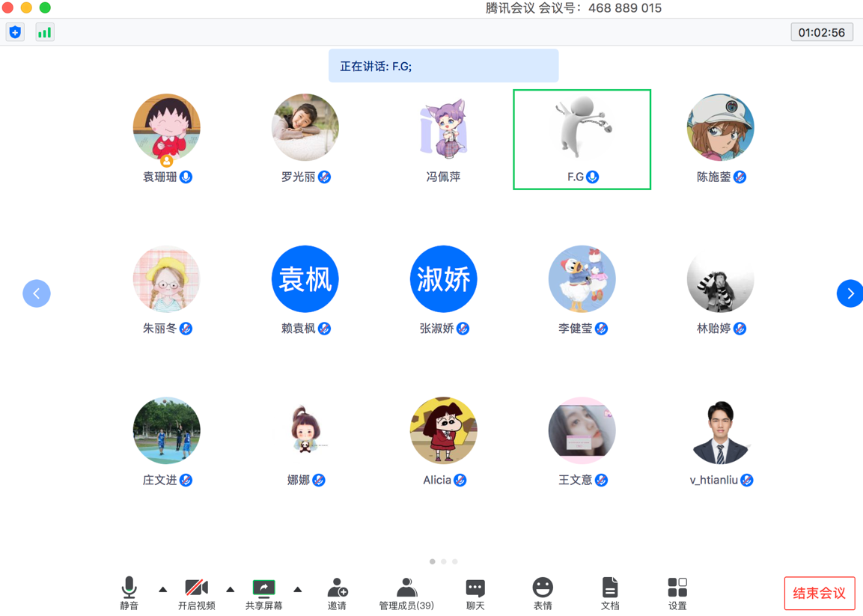863x616 pixels.
Task: Open the invite participants icon
Action: 337,588
